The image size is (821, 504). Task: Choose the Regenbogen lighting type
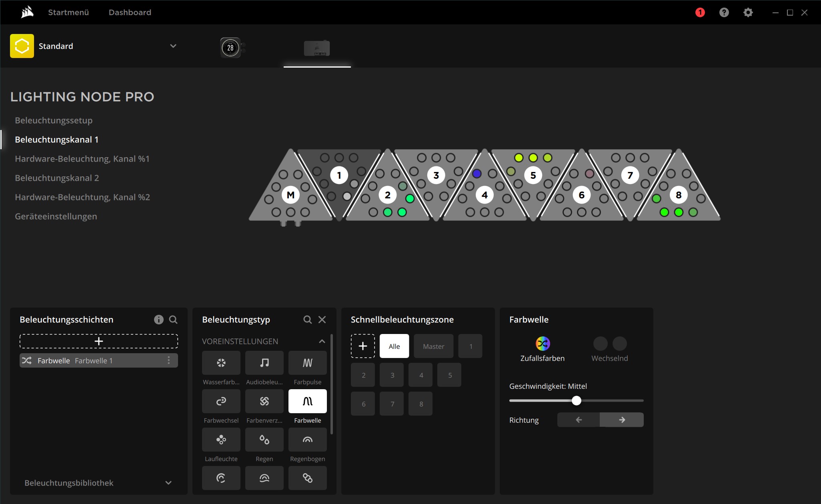click(307, 440)
